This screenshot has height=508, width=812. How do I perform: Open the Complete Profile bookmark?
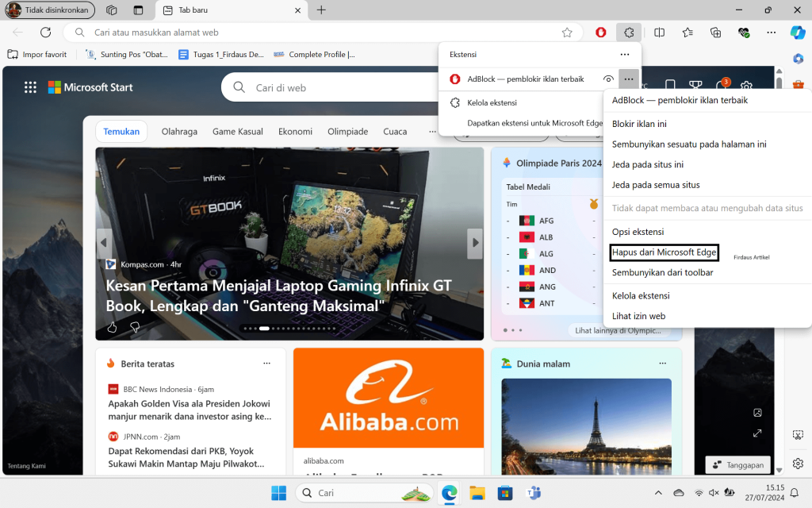[x=314, y=55]
